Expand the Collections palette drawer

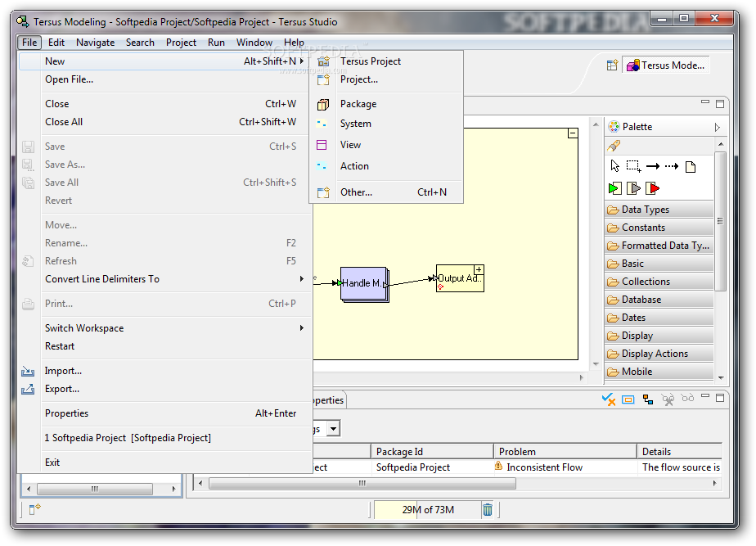point(659,282)
